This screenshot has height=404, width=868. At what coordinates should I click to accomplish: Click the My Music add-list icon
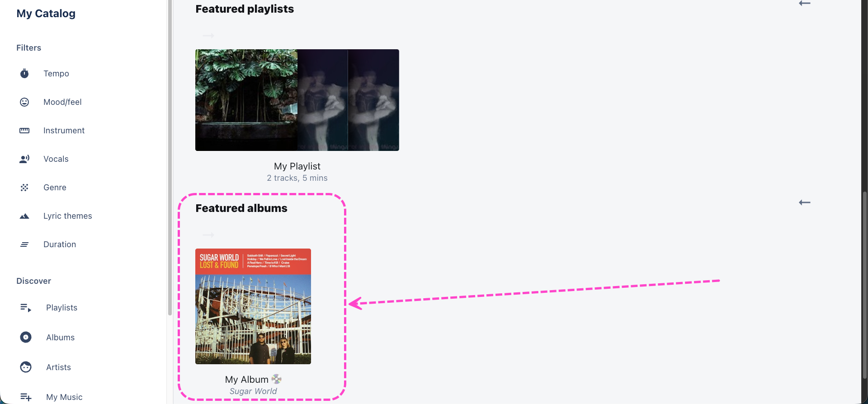26,397
